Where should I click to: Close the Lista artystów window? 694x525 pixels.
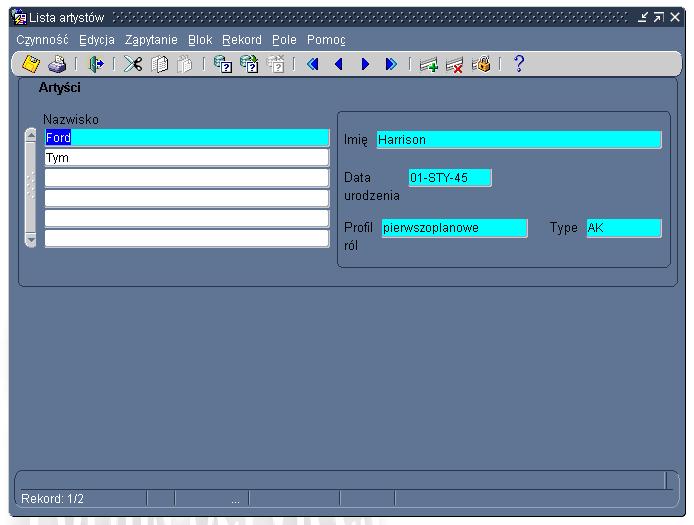coord(675,17)
